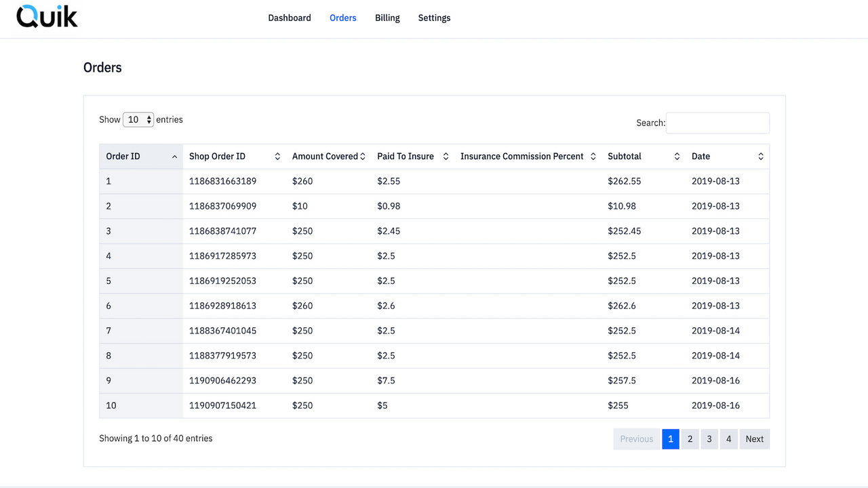Click subtotal $10.98
Image resolution: width=868 pixels, height=488 pixels.
point(622,206)
